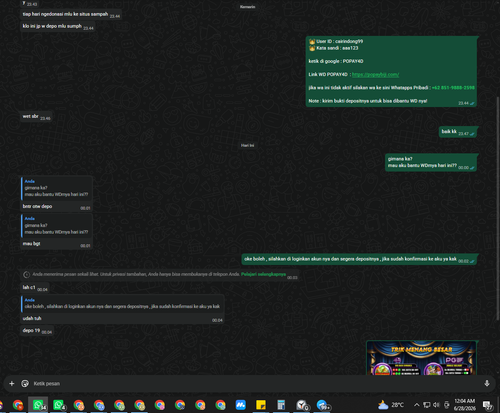Select message 'depo 19'
This screenshot has width=500, height=413.
(x=31, y=330)
